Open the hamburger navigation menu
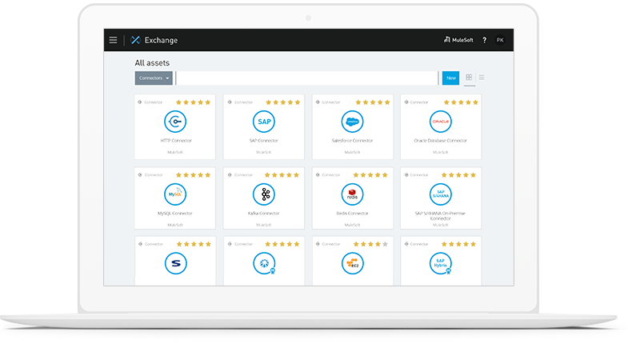Screen dimensions: 628x364 point(113,40)
